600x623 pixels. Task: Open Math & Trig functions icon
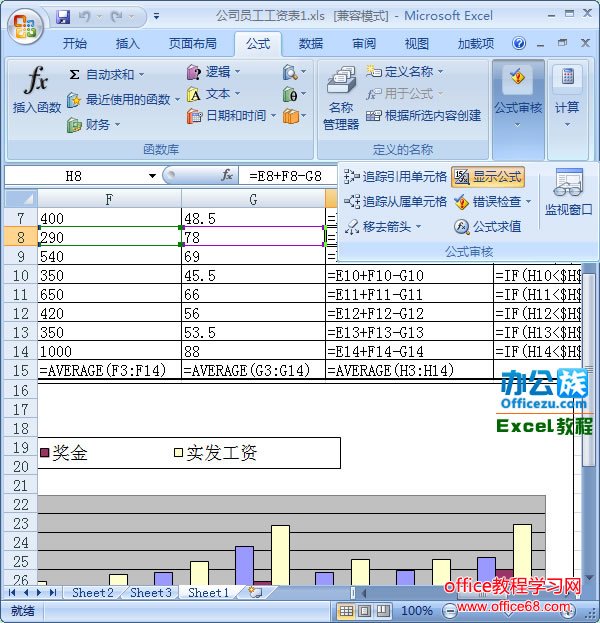(x=294, y=95)
